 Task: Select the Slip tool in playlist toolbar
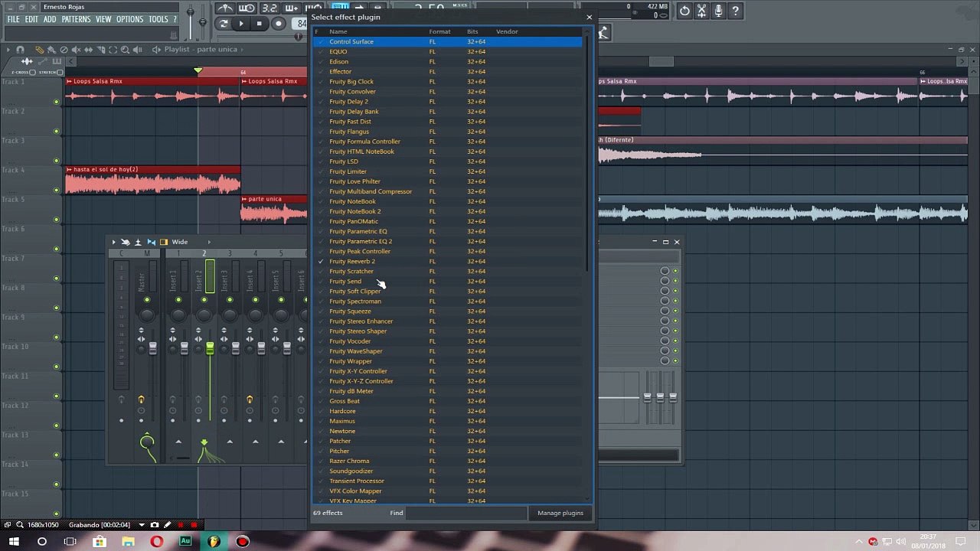click(x=89, y=50)
